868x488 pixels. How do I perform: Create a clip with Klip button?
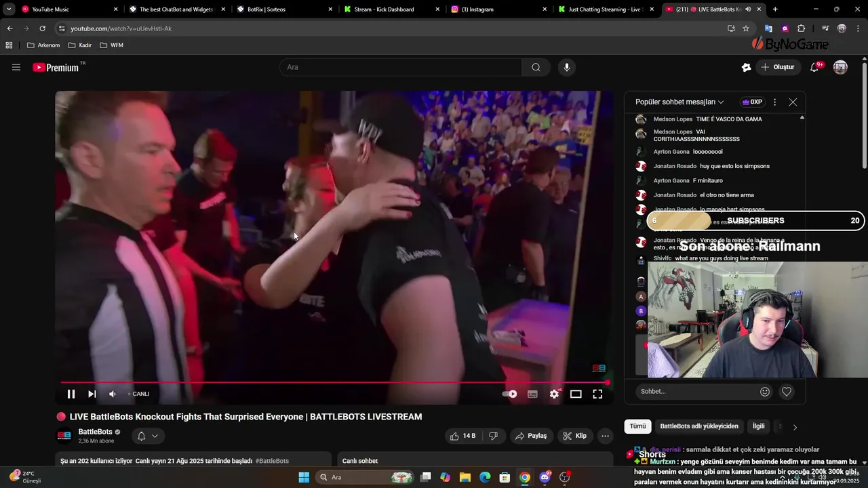[x=575, y=436]
